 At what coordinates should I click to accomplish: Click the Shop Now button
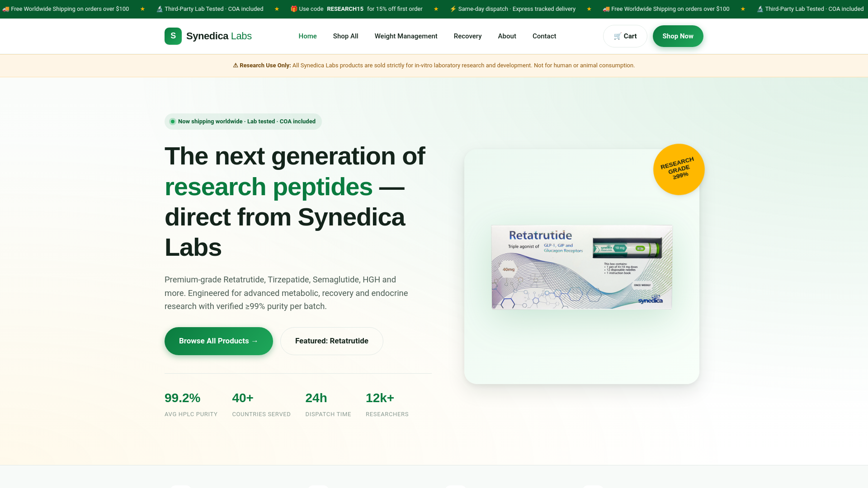[678, 36]
